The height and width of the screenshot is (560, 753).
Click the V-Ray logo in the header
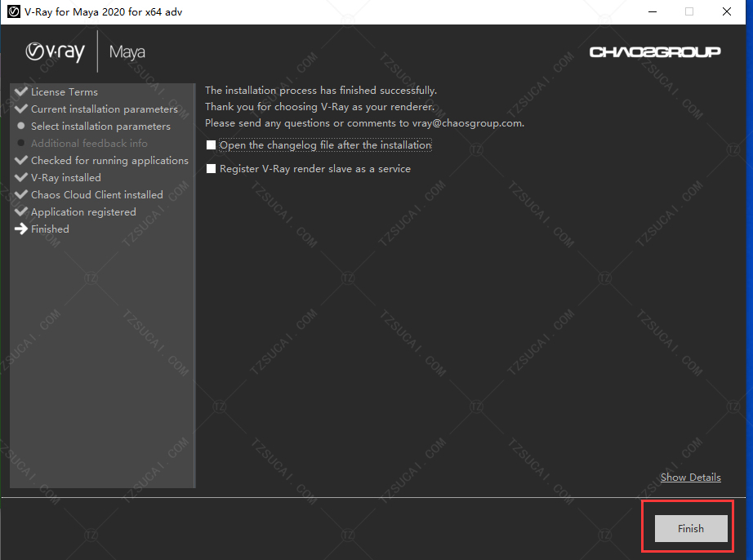56,51
